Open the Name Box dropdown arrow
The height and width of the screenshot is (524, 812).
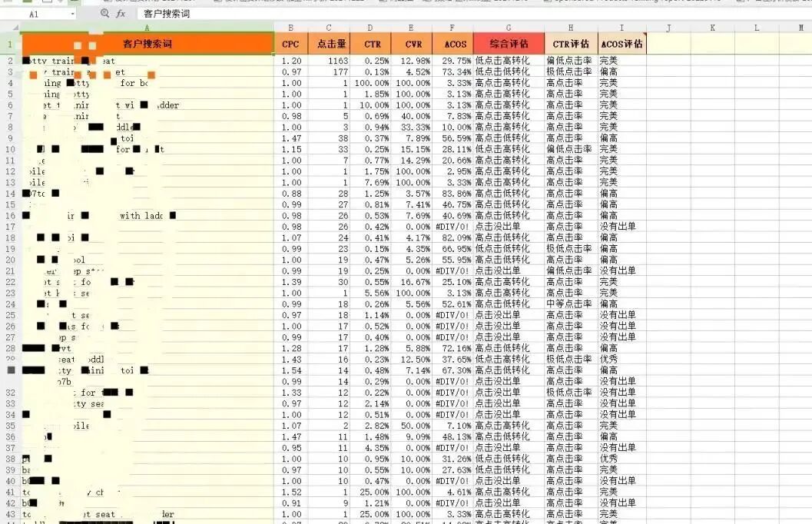(x=72, y=14)
